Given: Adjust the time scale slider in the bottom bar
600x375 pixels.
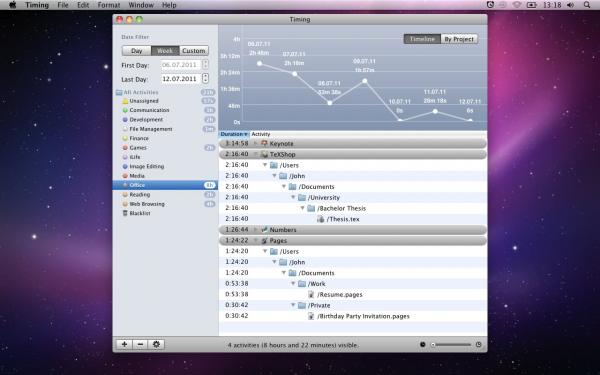Looking at the screenshot, I should pos(451,344).
